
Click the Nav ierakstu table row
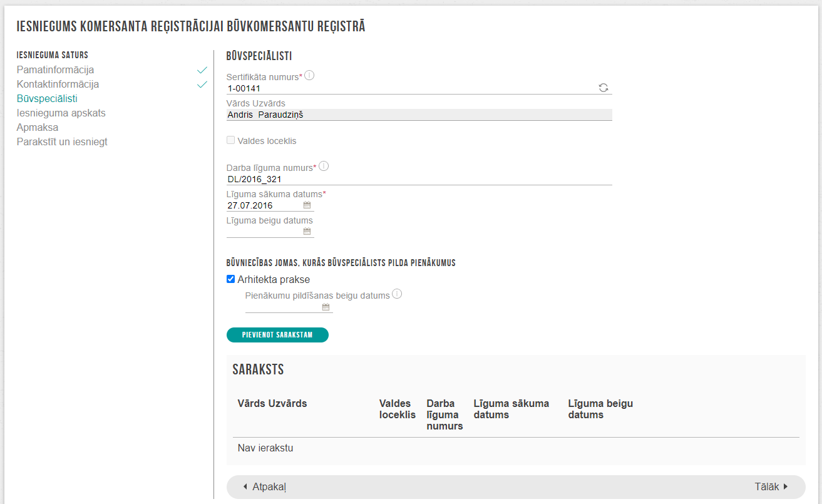point(516,448)
